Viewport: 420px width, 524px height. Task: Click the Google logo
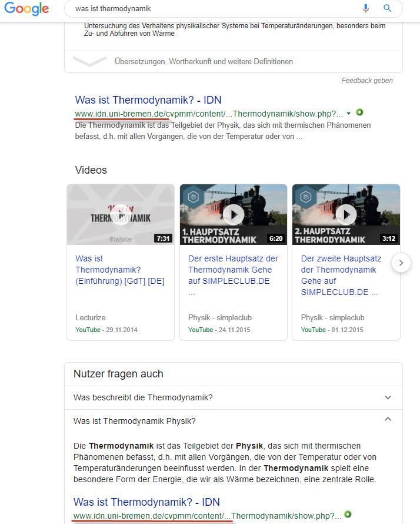click(x=26, y=8)
